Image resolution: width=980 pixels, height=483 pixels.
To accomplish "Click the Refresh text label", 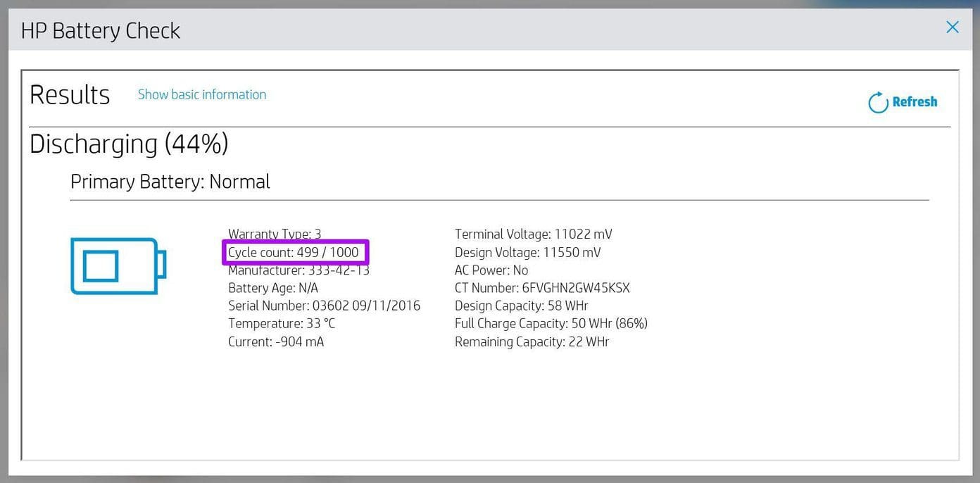I will (915, 101).
